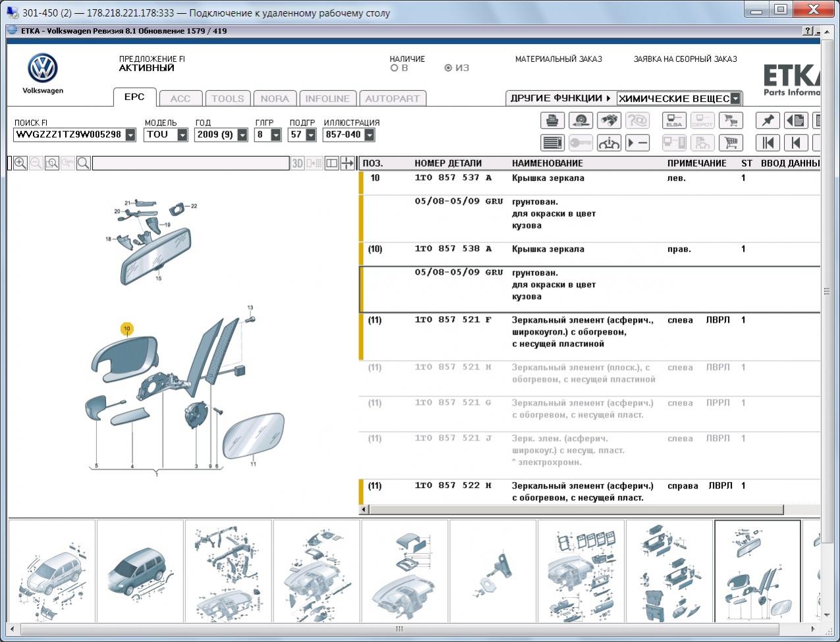
Task: Open the single shopping cart icon
Action: 730,143
